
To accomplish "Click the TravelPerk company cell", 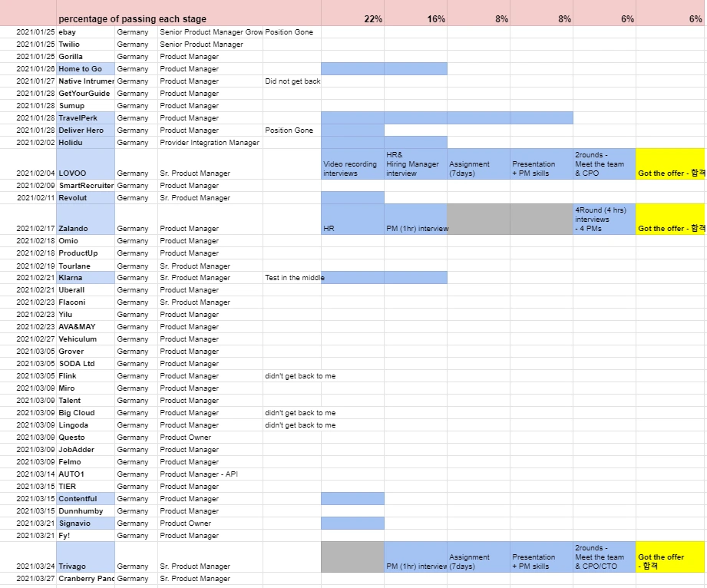I will click(x=86, y=117).
